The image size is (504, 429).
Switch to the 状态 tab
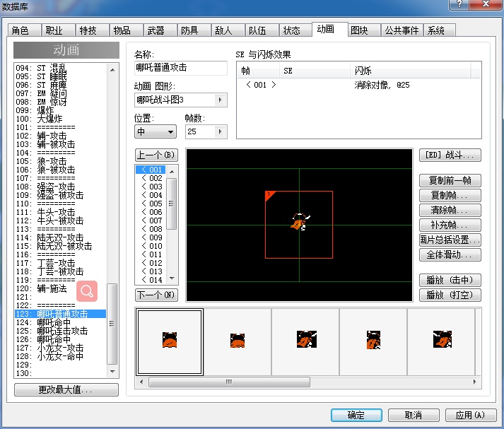click(x=295, y=30)
